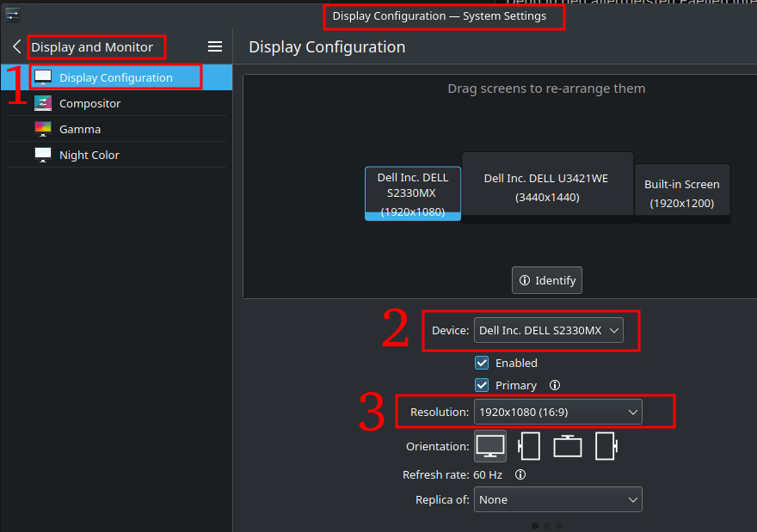Image resolution: width=757 pixels, height=532 pixels.
Task: Open the Device dropdown
Action: coord(549,330)
